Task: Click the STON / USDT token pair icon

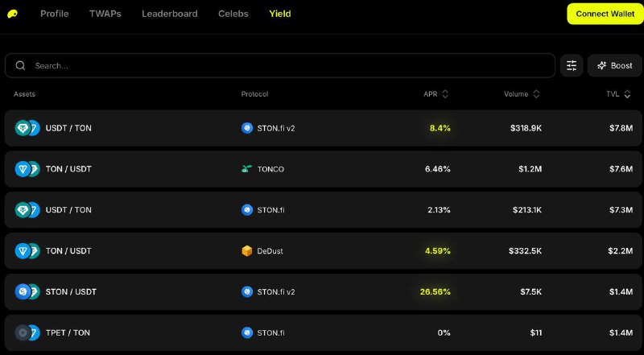Action: 27,291
